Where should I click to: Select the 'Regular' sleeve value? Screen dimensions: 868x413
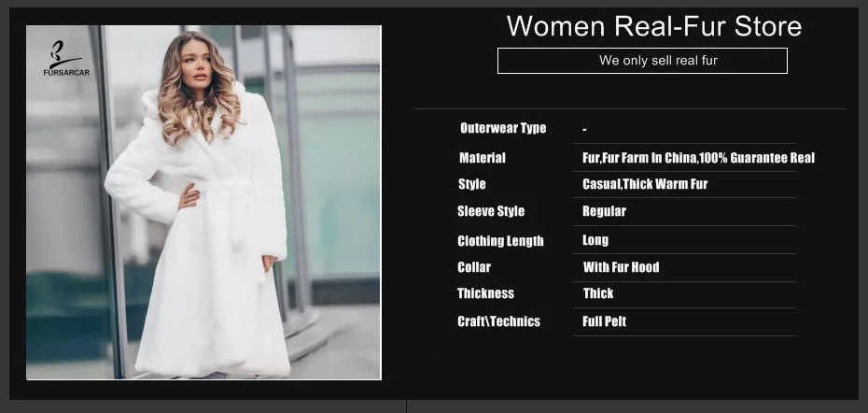pos(604,211)
